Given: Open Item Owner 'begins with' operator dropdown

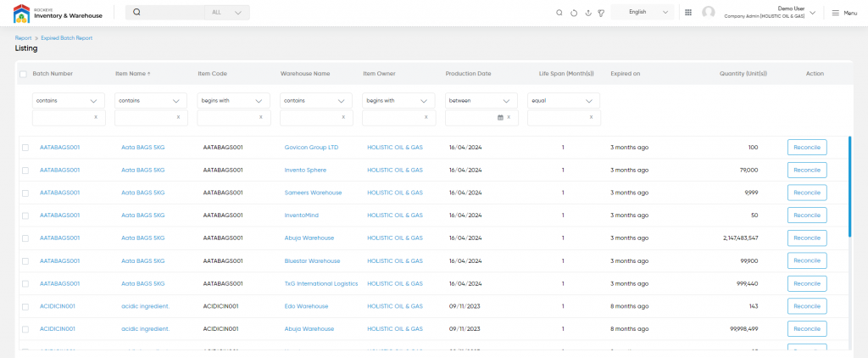Looking at the screenshot, I should click(x=398, y=101).
